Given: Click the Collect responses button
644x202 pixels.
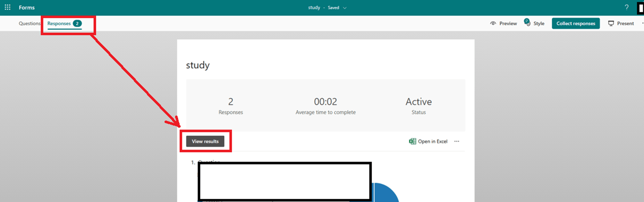Looking at the screenshot, I should (576, 23).
